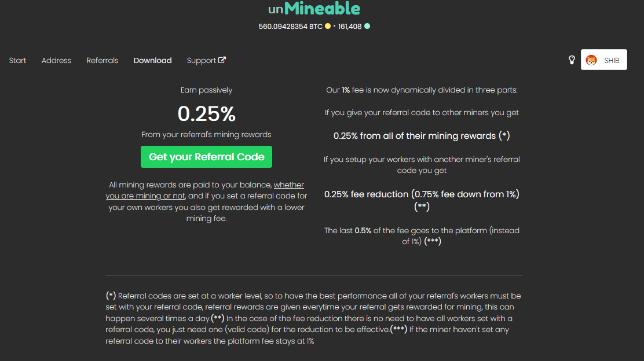This screenshot has height=361, width=644.
Task: Click the yellow dot next to BTC
Action: (x=328, y=27)
